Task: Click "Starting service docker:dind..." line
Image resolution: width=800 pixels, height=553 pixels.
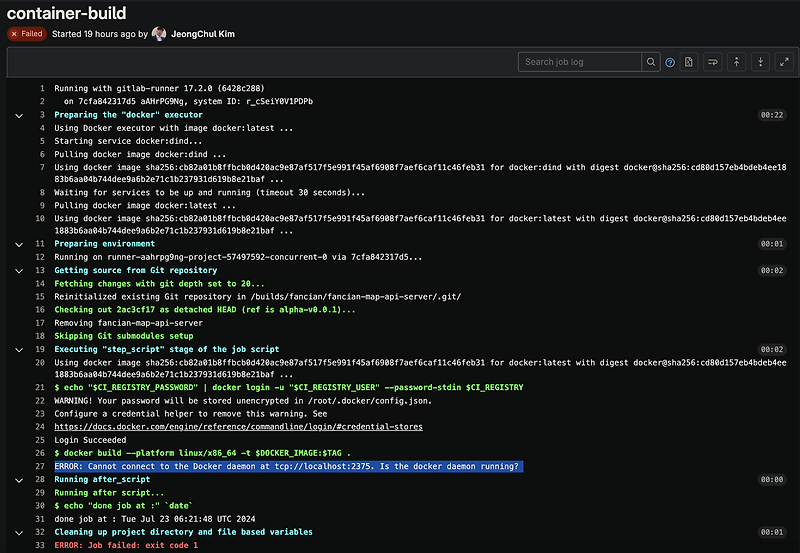Action: [128, 141]
